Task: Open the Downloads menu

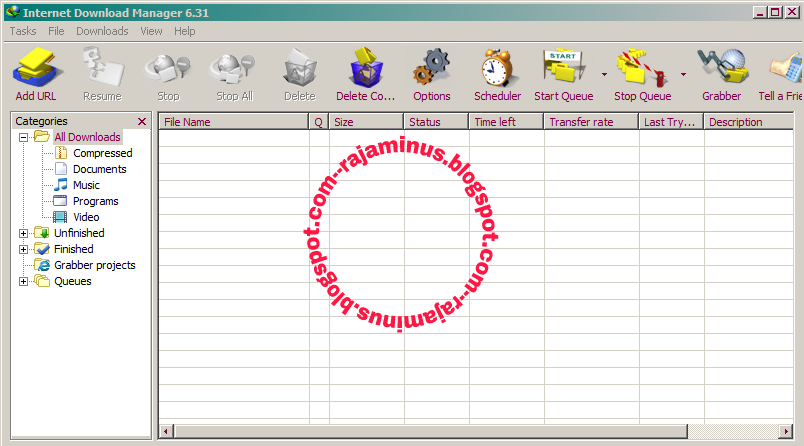Action: (x=102, y=31)
